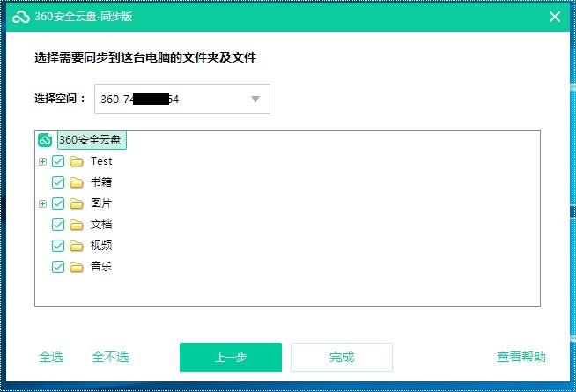Click the Test folder icon
The width and height of the screenshot is (576, 392).
(x=77, y=161)
